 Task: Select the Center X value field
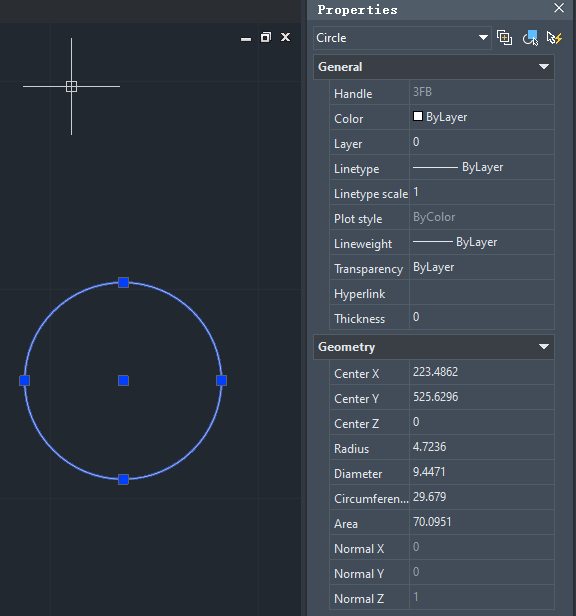[482, 372]
